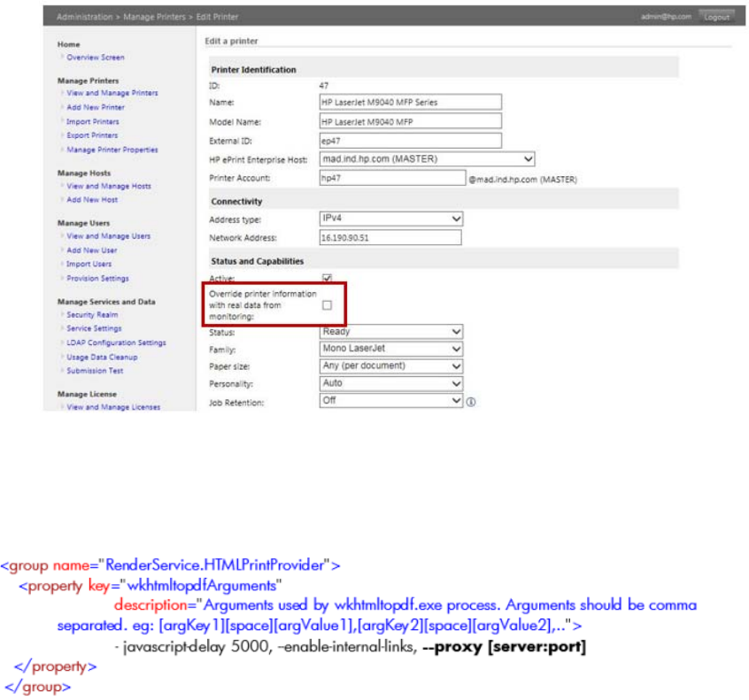Open View and Manage Licenses
Screen dimensions: 749x700
(113, 407)
